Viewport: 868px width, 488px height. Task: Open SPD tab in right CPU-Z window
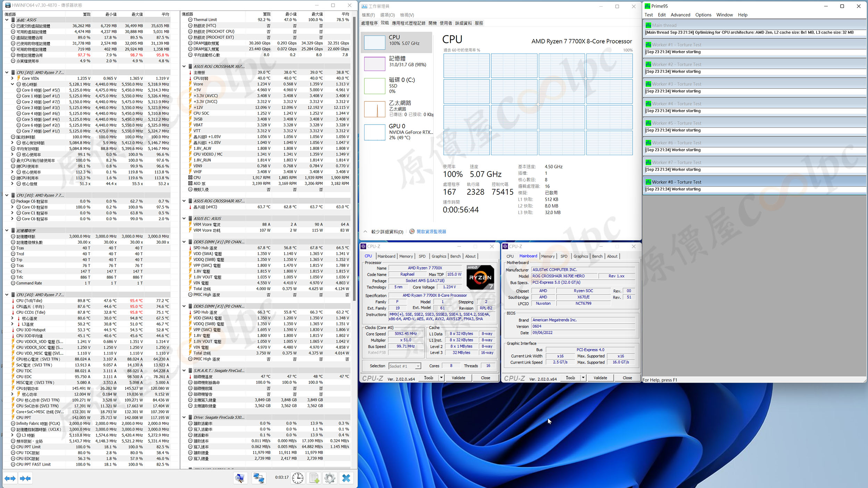[x=564, y=256]
